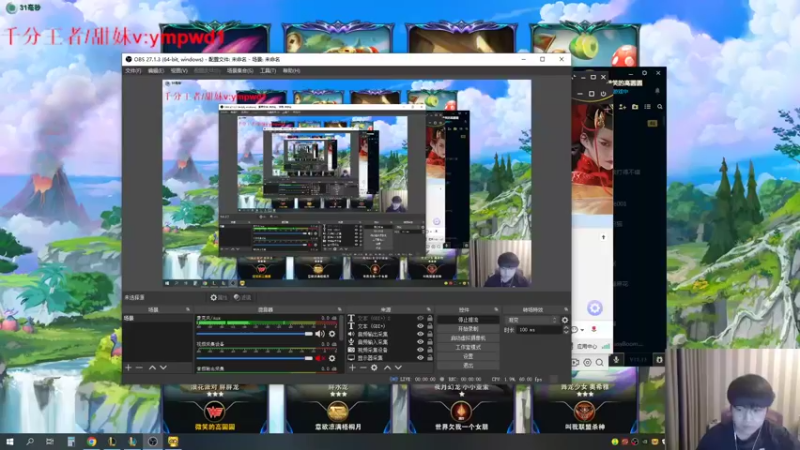This screenshot has height=450, width=800.
Task: Select the display capture source row
Action: point(390,358)
